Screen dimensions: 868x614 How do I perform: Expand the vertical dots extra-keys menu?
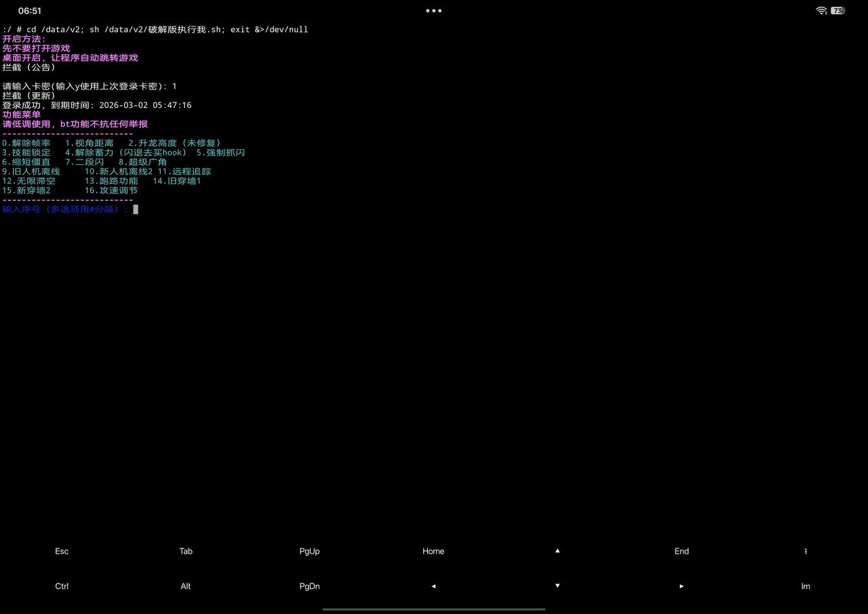pos(805,551)
